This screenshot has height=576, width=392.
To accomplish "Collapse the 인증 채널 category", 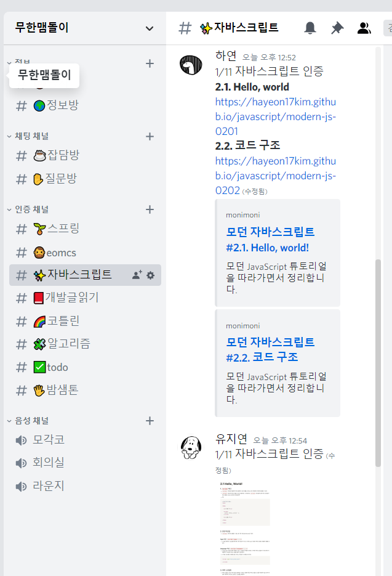I will [x=28, y=209].
